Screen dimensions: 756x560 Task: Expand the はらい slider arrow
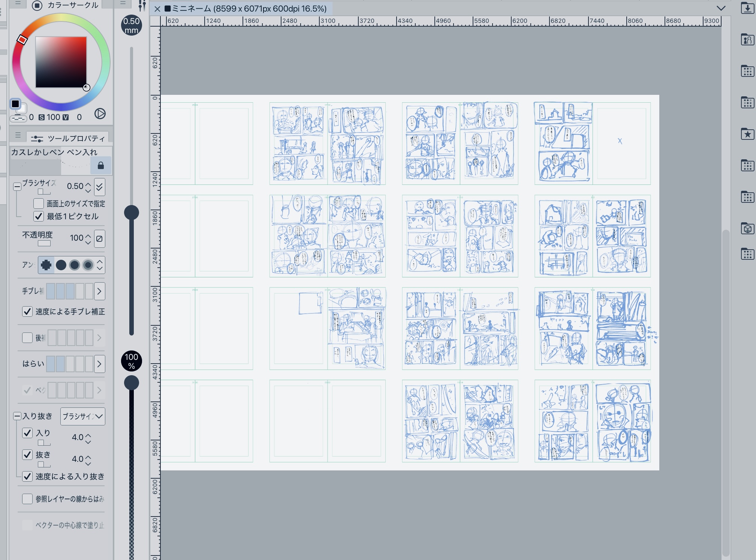pyautogui.click(x=99, y=364)
